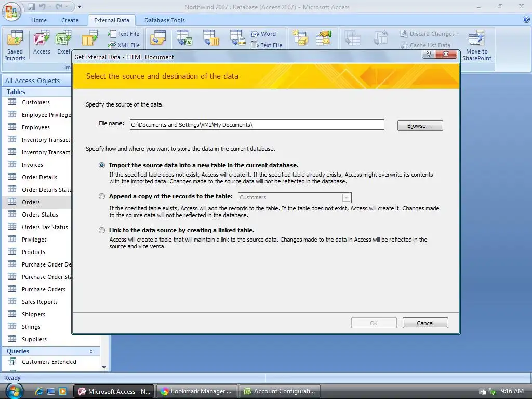Export to SharePoint List icon
The image size is (532, 399).
point(211,37)
